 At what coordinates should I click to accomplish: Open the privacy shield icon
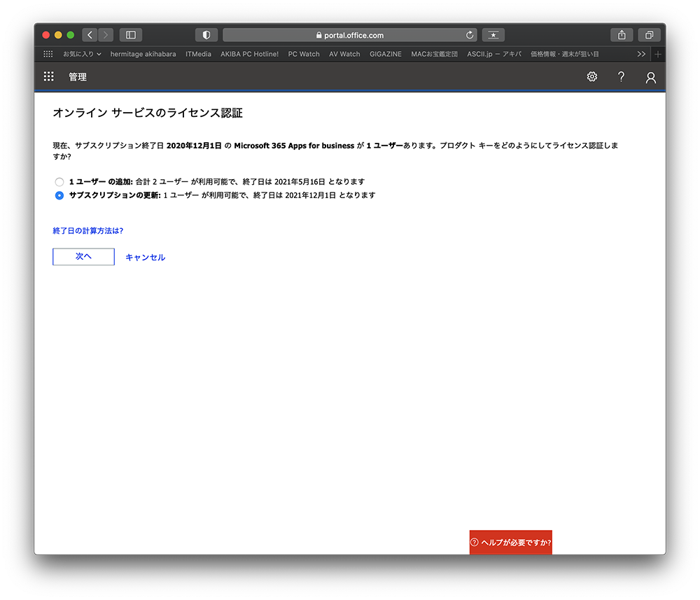[x=206, y=35]
